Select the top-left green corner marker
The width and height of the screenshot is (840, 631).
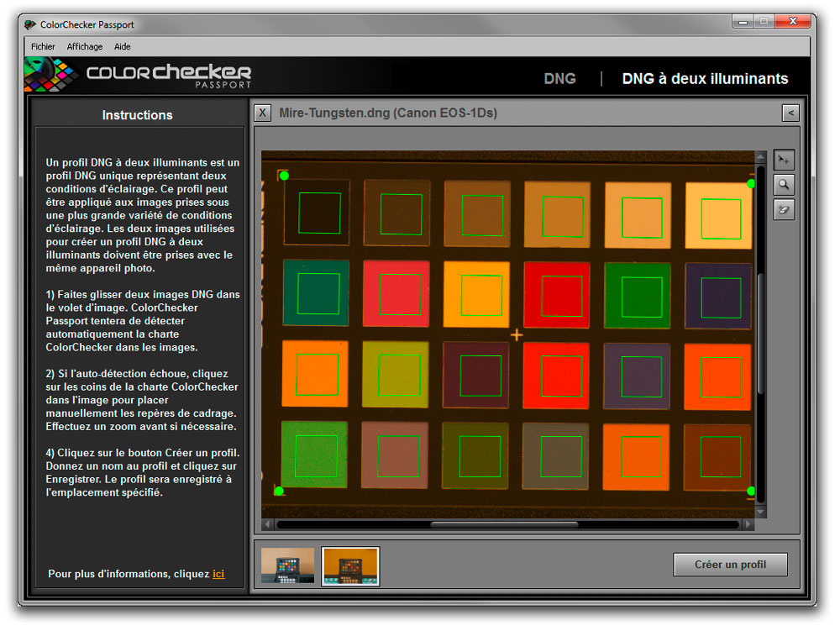(x=284, y=176)
